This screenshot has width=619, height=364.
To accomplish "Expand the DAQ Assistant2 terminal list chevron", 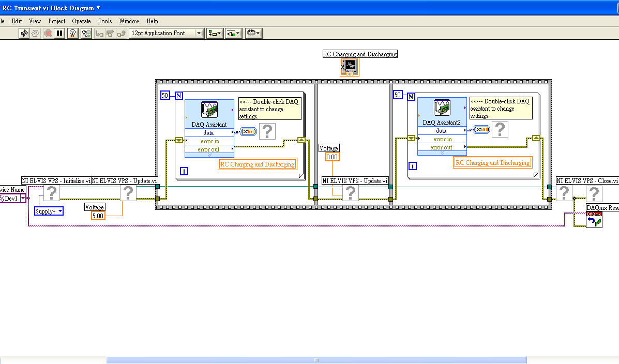I will [x=442, y=153].
